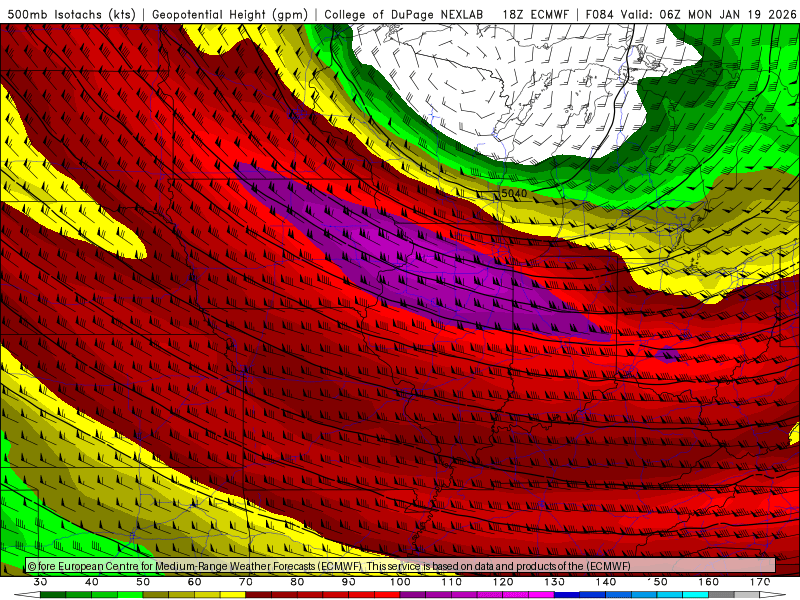Click the '120' color scale label
The image size is (800, 600).
coord(503,582)
